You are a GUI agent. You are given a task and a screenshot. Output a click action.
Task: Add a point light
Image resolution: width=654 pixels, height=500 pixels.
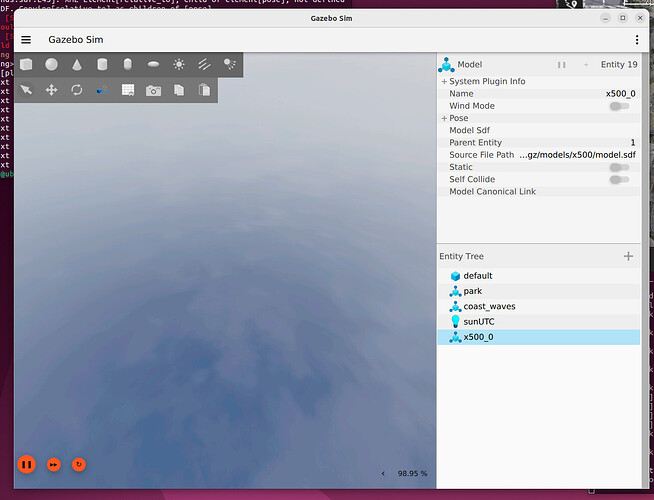point(179,64)
